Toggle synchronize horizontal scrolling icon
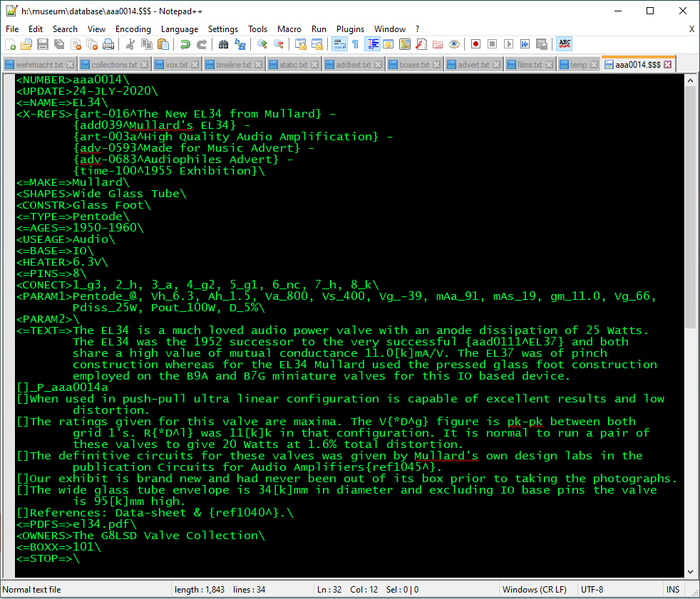This screenshot has height=599, width=700. click(317, 43)
